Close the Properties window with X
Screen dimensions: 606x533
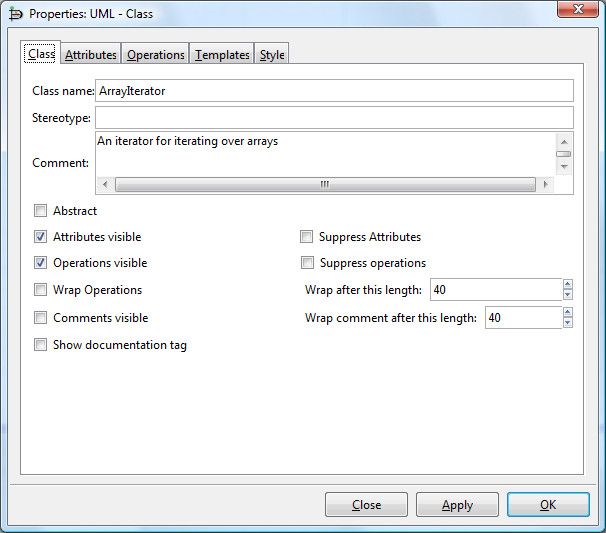578,9
